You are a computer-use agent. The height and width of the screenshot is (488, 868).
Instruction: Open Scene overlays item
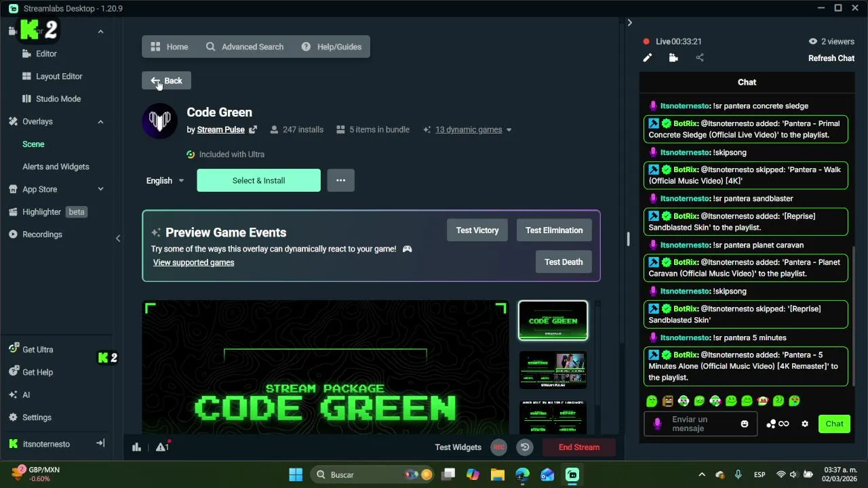tap(33, 144)
